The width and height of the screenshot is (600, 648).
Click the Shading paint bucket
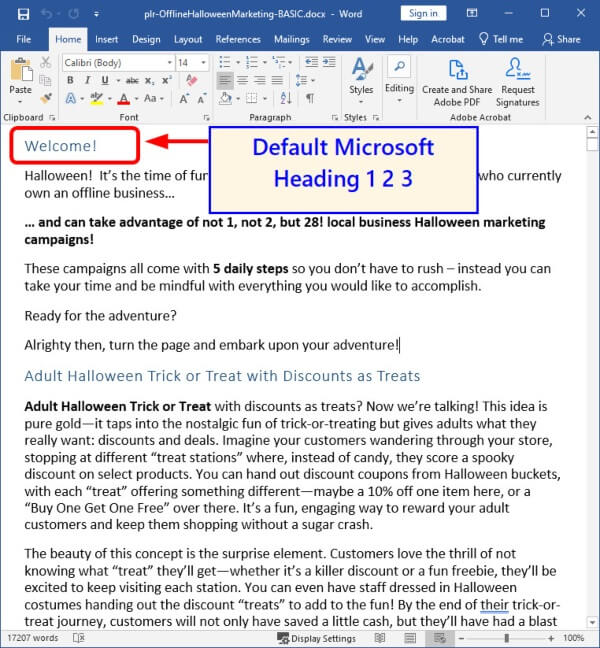[x=225, y=98]
